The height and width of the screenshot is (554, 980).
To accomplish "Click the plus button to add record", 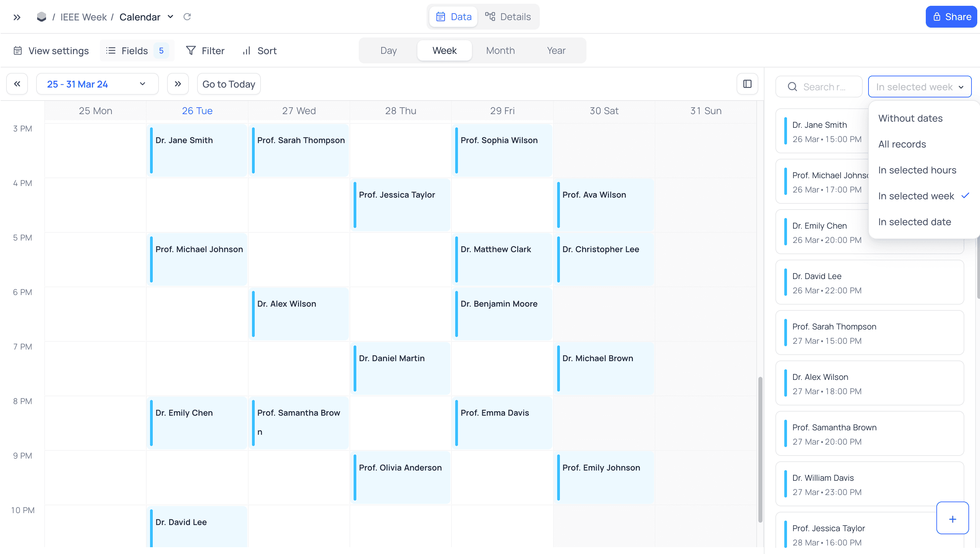I will coord(952,519).
